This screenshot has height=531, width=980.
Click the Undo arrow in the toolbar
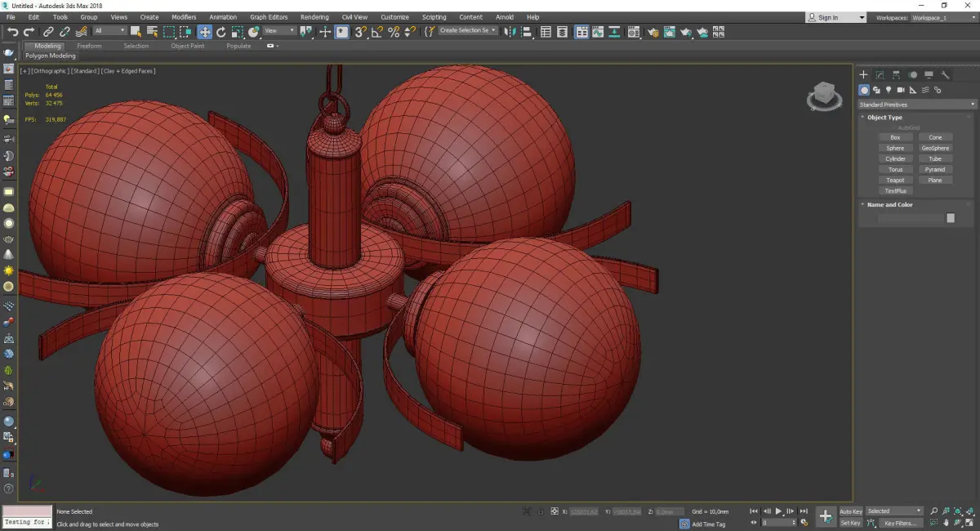click(x=12, y=32)
